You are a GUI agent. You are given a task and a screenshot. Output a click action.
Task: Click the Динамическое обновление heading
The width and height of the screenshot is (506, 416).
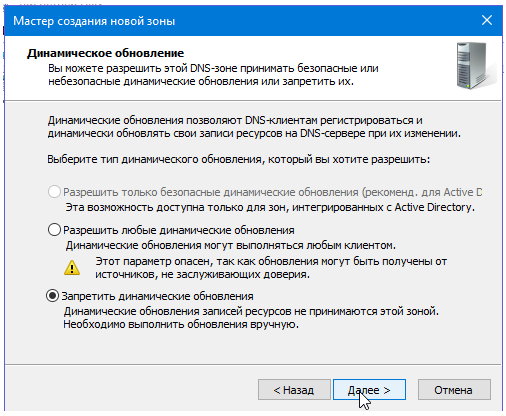[105, 53]
